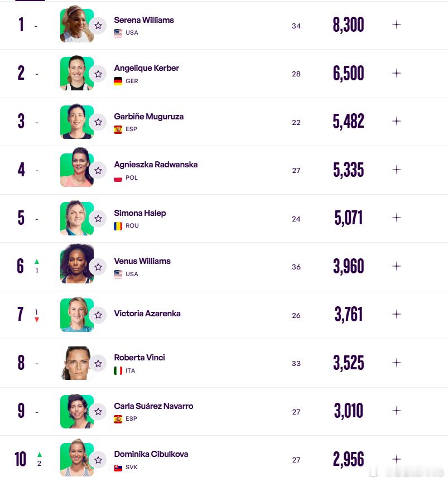The height and width of the screenshot is (482, 448).
Task: Click Roberta Vinci's headshot thumbnail
Action: (77, 363)
